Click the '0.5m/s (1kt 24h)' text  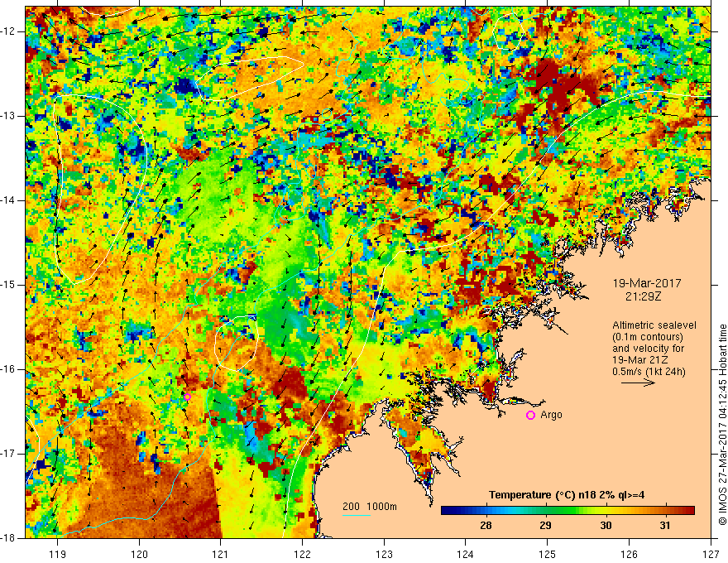649,372
